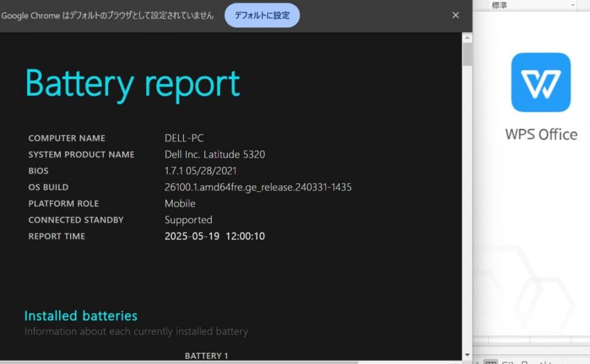Dismiss the Chrome default browser notification bar
590x364 pixels.
455,15
